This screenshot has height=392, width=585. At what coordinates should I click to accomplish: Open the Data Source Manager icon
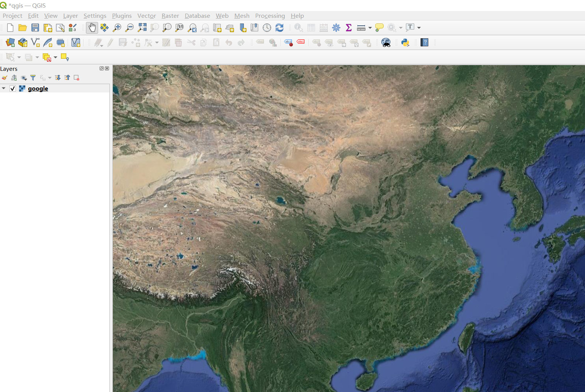click(10, 42)
